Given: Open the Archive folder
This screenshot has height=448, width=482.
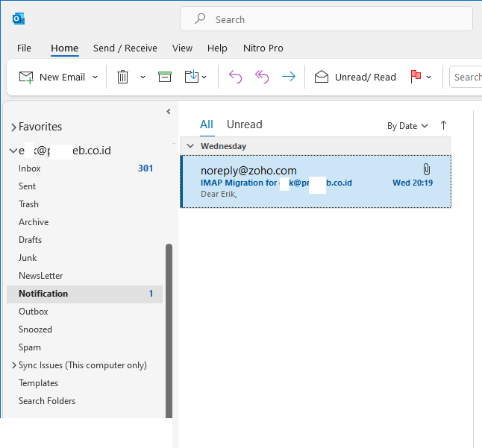Looking at the screenshot, I should click(x=84, y=222).
